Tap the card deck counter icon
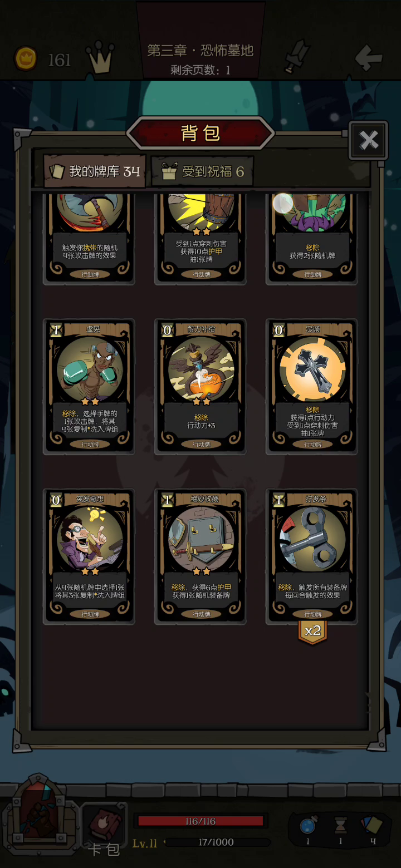 click(372, 825)
